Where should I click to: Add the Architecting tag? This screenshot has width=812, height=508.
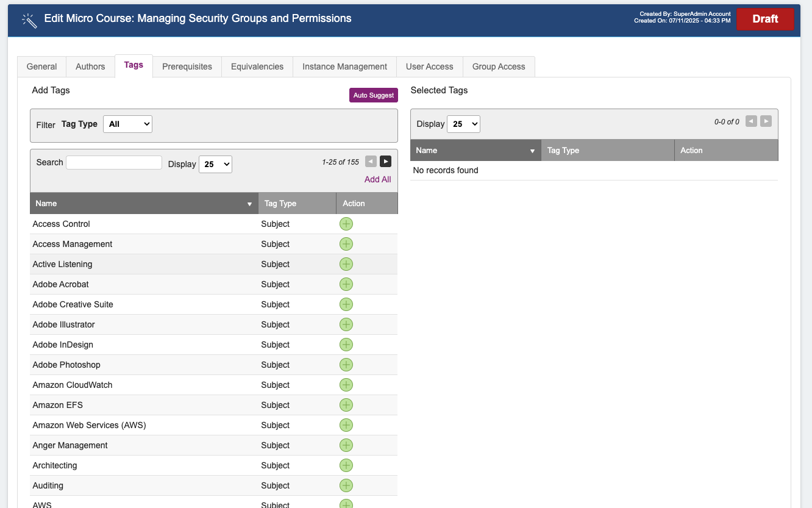pyautogui.click(x=346, y=465)
